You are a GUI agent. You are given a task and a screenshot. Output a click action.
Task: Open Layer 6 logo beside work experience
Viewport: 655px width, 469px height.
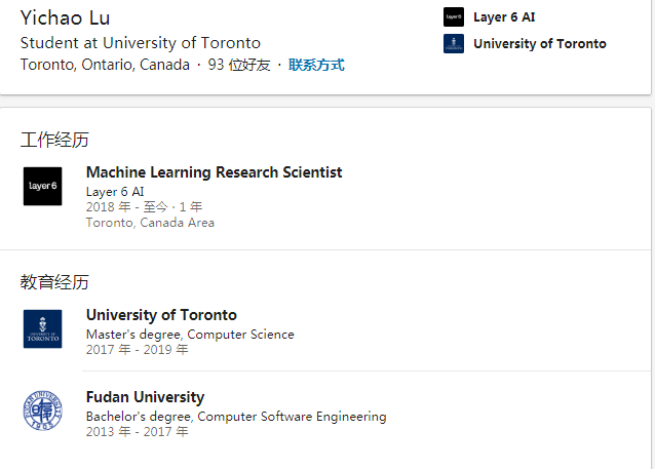click(43, 186)
